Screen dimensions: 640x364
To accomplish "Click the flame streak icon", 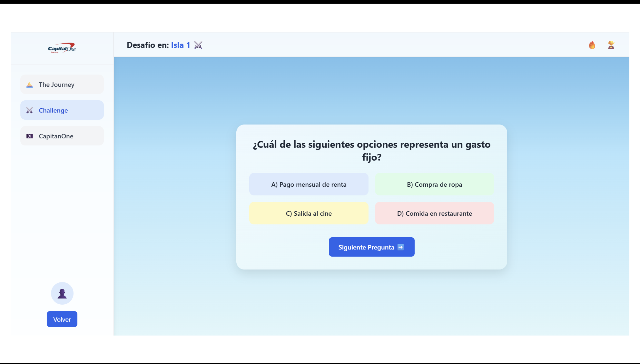I will (x=592, y=45).
